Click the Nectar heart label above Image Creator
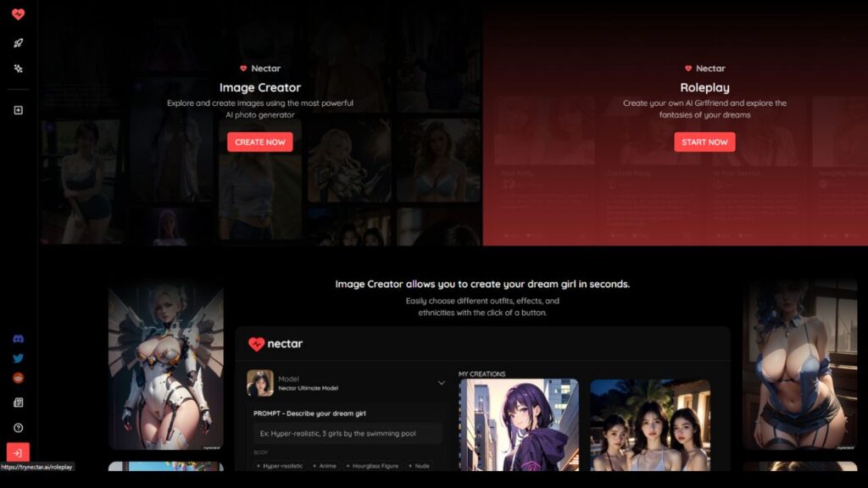The width and height of the screenshot is (868, 488). pyautogui.click(x=260, y=69)
